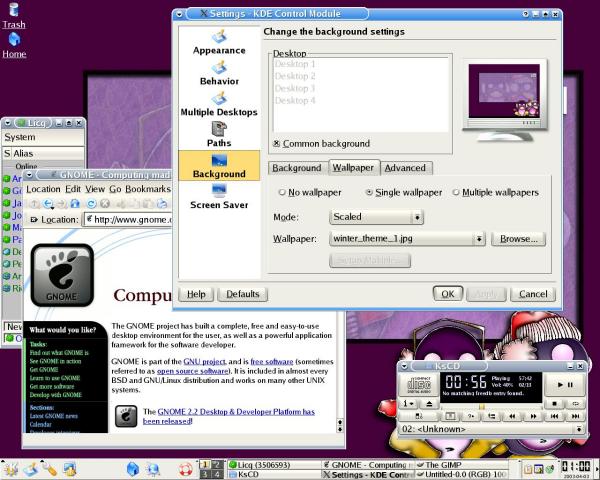Skip to next track in KsCD
Screen dimensions: 600x480
pyautogui.click(x=577, y=415)
